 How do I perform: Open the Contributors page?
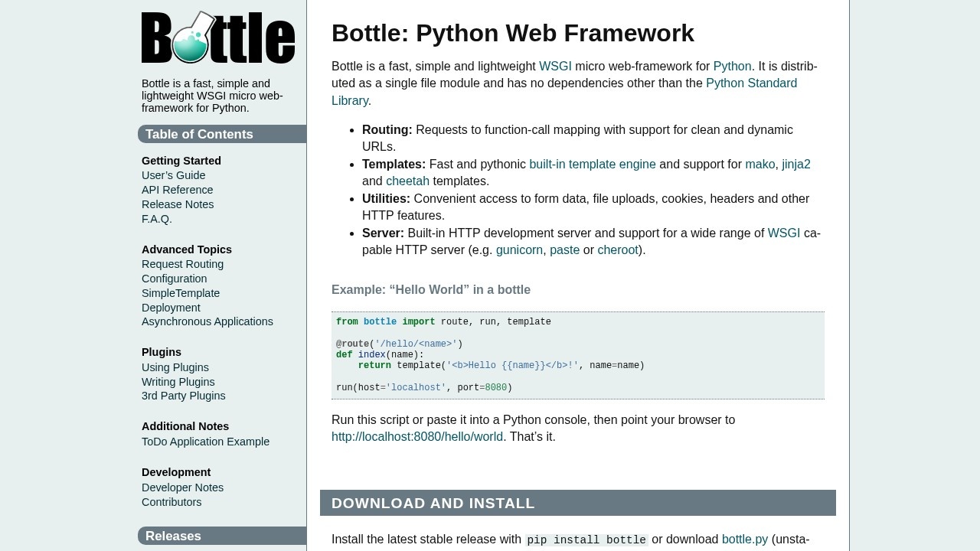tap(171, 502)
